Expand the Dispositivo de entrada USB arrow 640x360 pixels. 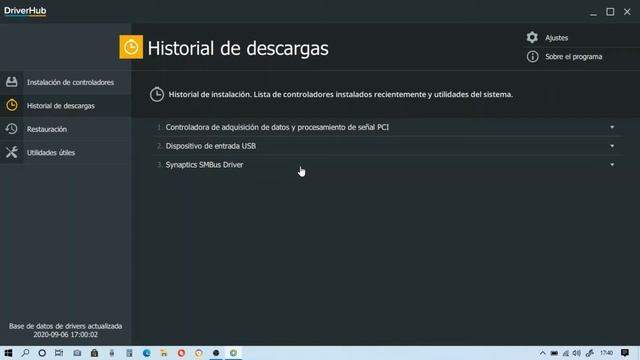coord(612,146)
